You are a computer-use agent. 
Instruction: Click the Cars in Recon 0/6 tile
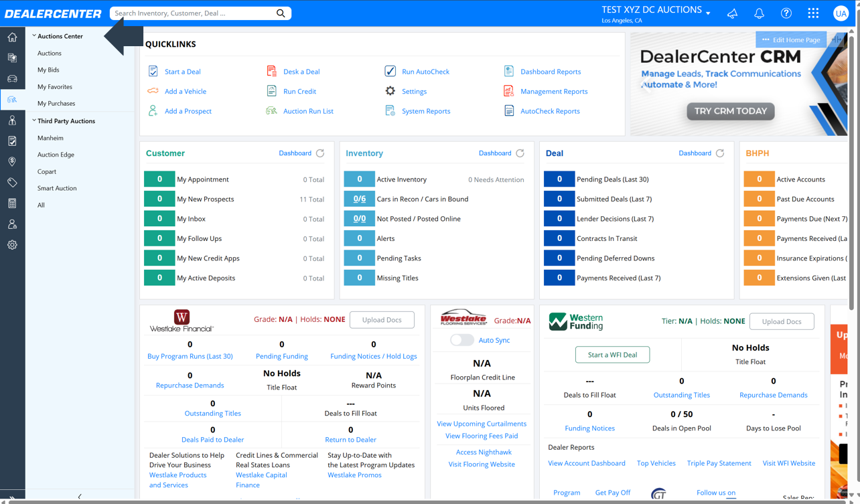(x=360, y=199)
